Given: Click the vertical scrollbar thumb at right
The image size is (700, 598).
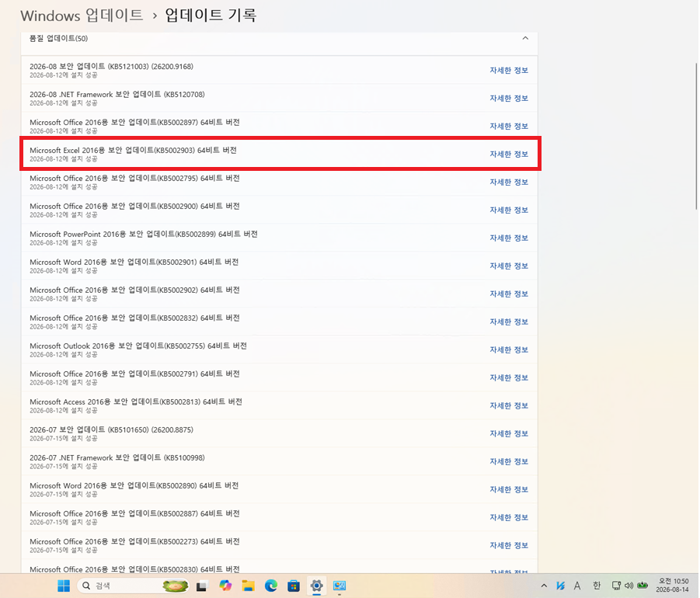Looking at the screenshot, I should click(x=697, y=136).
